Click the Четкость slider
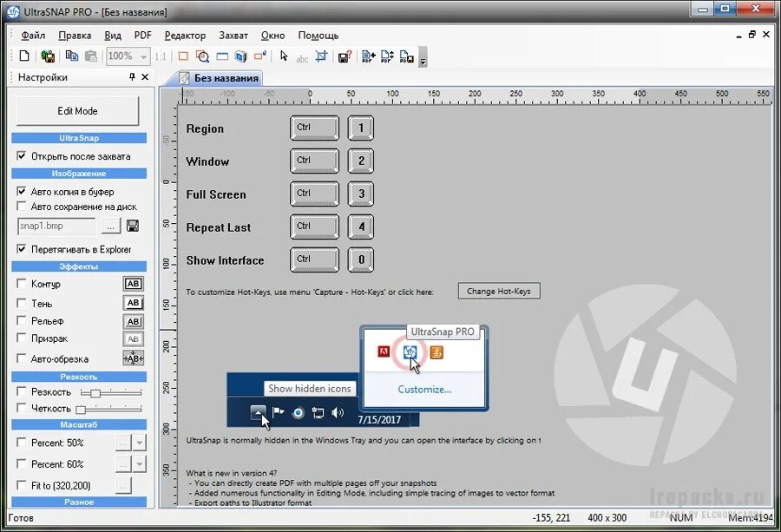The image size is (781, 532). coord(109,409)
